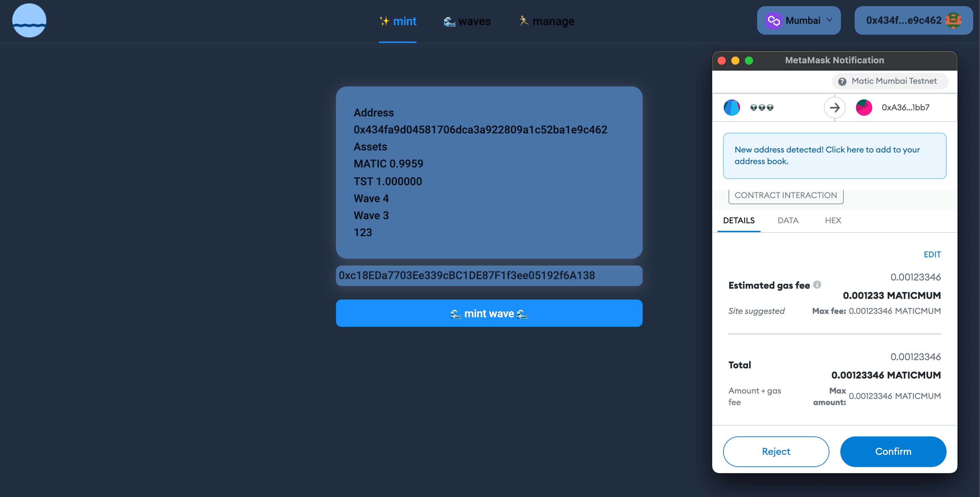
Task: Click the Total 0.00123346 MATICMUM value
Action: [886, 375]
